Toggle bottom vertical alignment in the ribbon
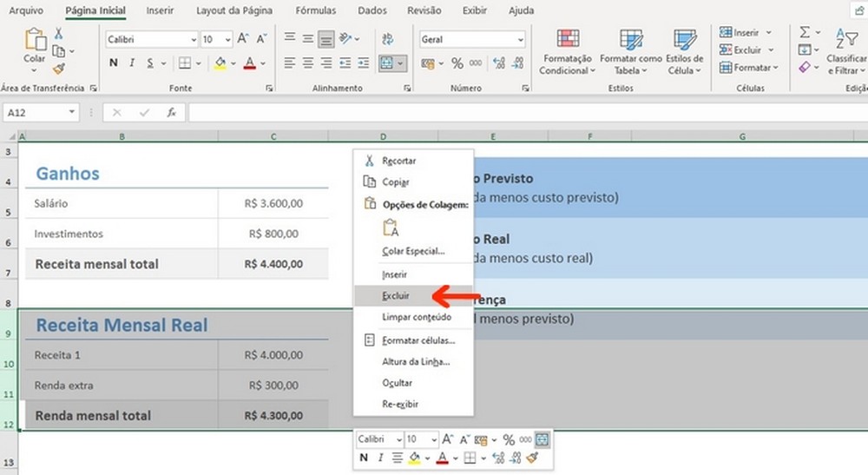Viewport: 868px width, 475px height. [x=326, y=39]
